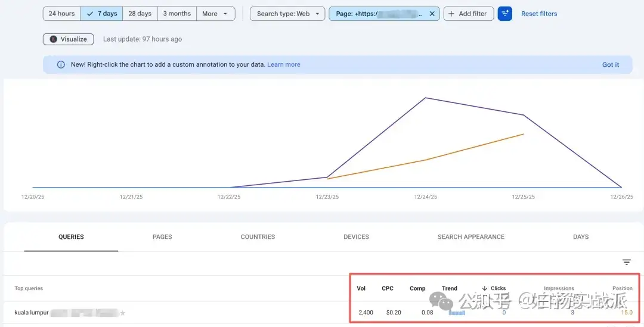Viewport: 644px width, 327px height.
Task: Switch to the PAGES tab
Action: (162, 237)
